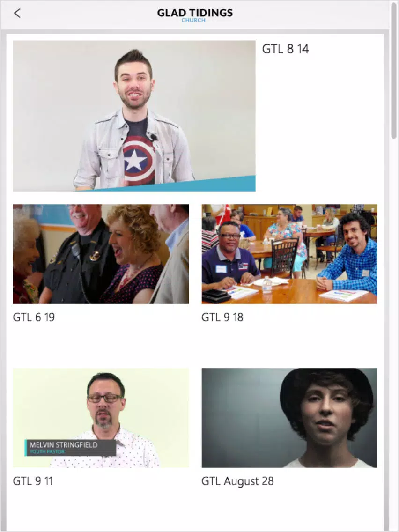Open the GTL 8 14 featured video thumbnail
Image resolution: width=399 pixels, height=532 pixels.
point(134,116)
